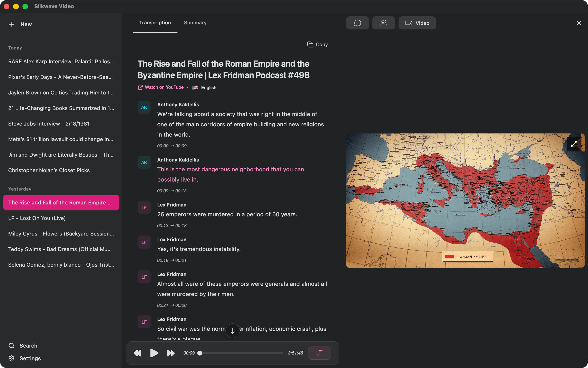Jump to timestamp 00:18 → 00:21

pos(172,260)
